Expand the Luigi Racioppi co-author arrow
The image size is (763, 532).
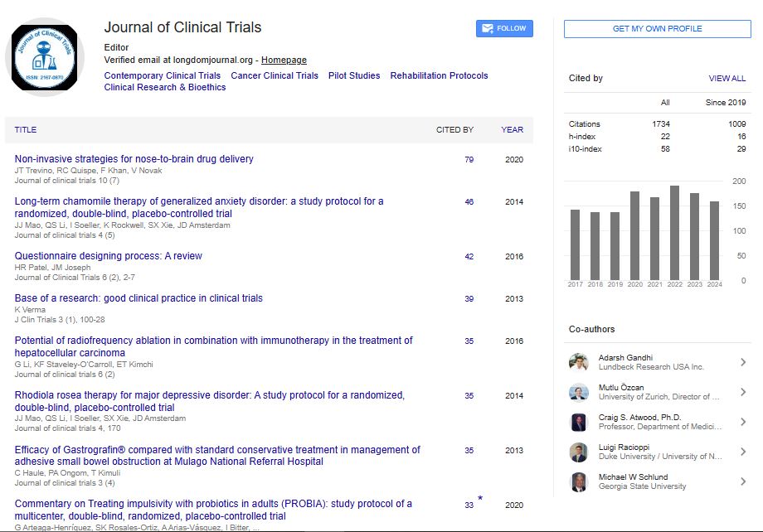tap(743, 452)
